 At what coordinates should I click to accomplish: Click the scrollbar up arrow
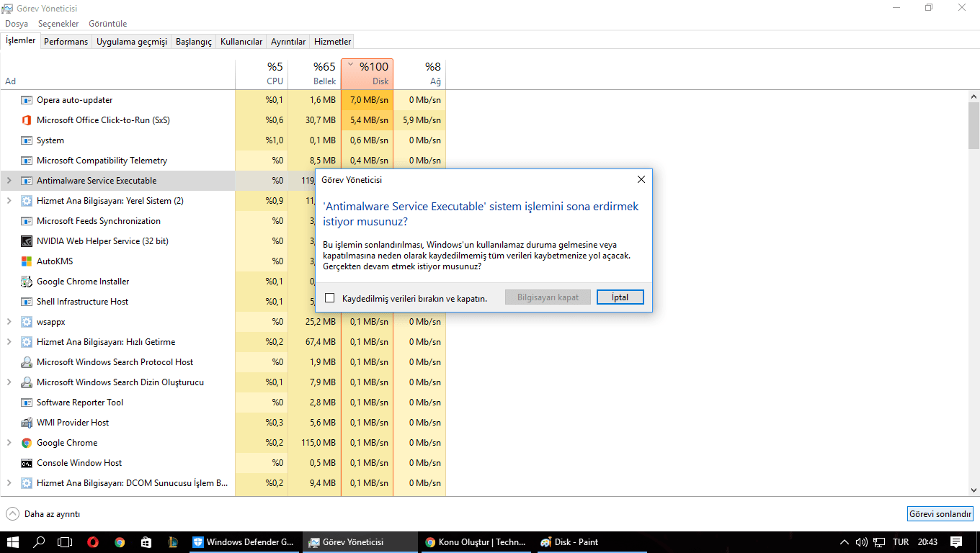(974, 96)
